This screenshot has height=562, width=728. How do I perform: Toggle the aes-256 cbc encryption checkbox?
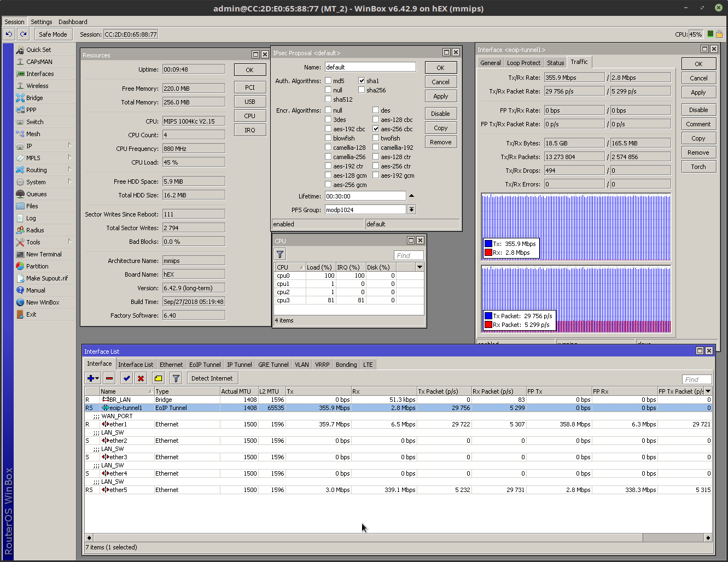[376, 129]
